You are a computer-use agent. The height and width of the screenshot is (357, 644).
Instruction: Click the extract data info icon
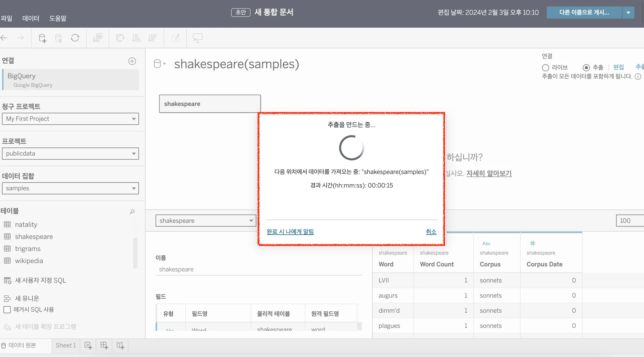point(638,76)
